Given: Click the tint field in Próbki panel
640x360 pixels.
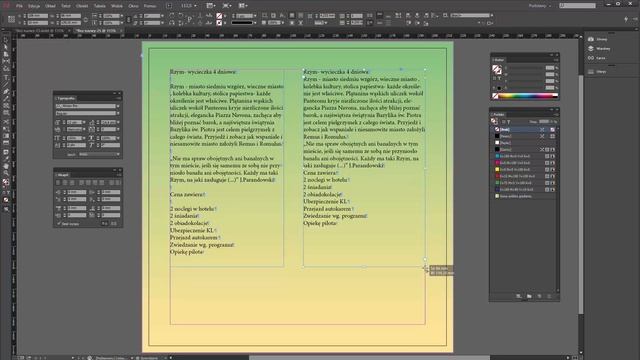Looking at the screenshot, I should [x=544, y=122].
